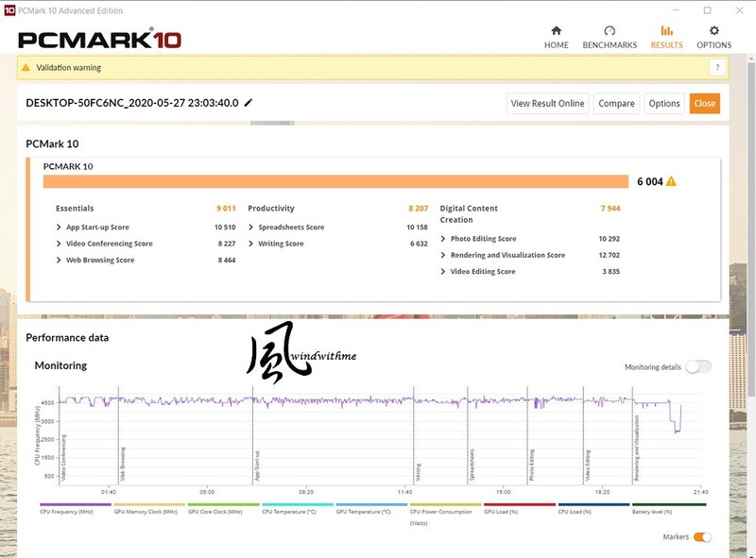Viewport: 756px width, 558px height.
Task: Click validation warning help question mark
Action: [x=718, y=68]
